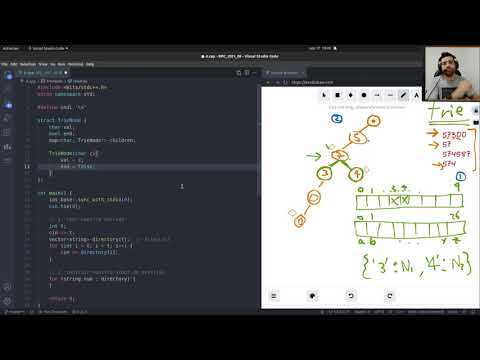Close the Excalidraw browser tab

click(303, 73)
